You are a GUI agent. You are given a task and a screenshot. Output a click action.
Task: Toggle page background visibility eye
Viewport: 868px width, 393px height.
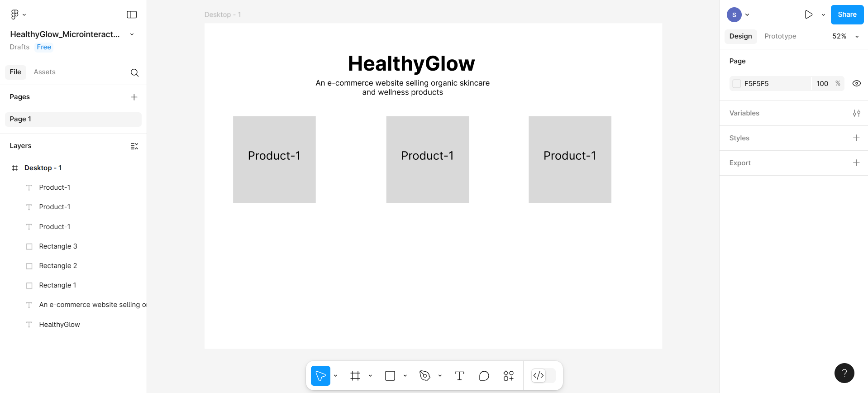[x=856, y=83]
